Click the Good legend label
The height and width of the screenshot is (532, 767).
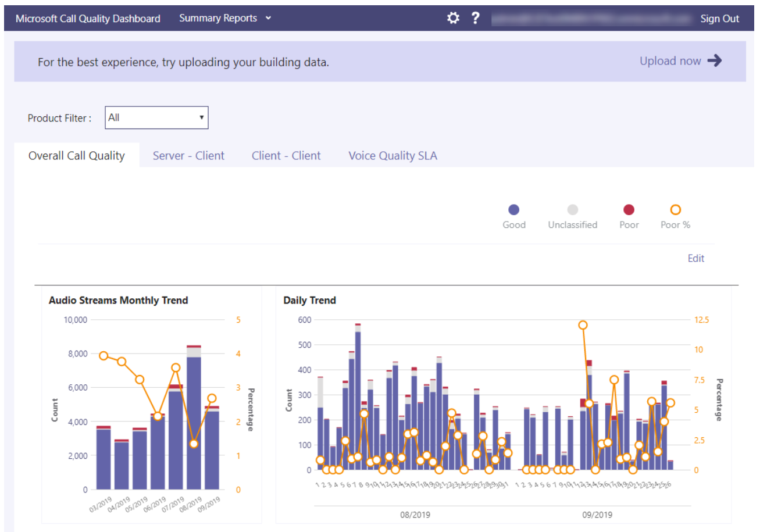(514, 225)
